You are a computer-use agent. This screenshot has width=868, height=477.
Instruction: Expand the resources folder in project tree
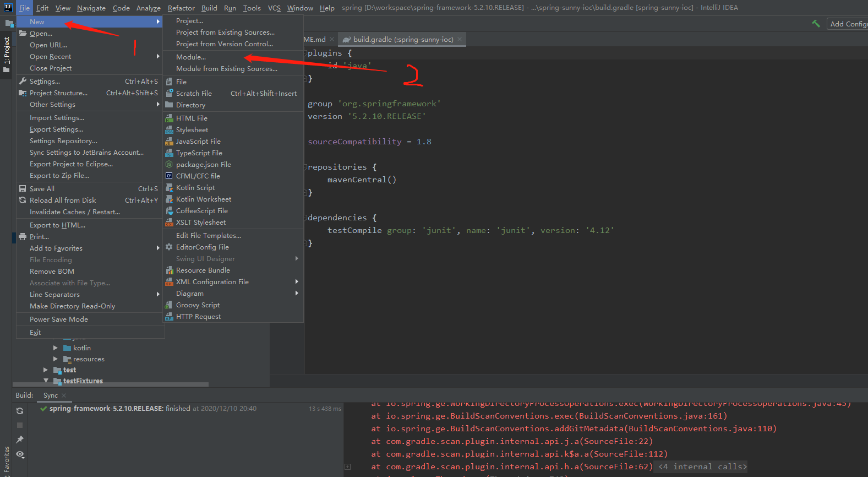(x=55, y=359)
